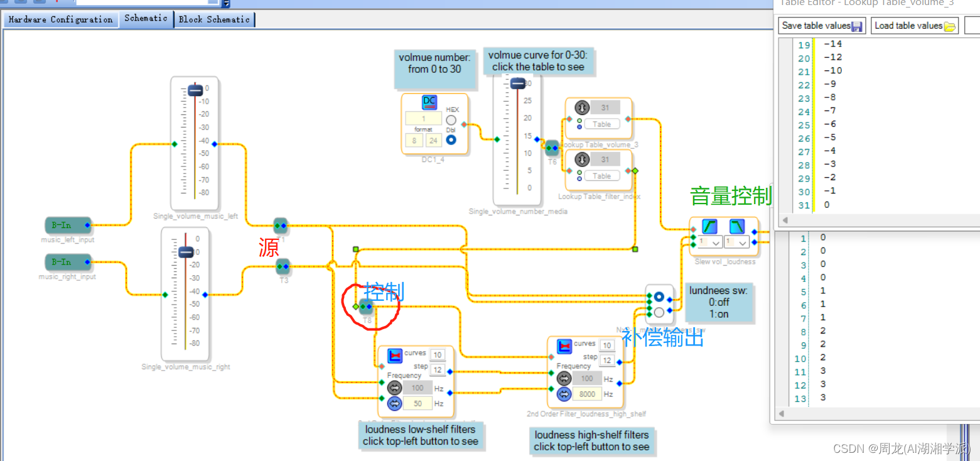The width and height of the screenshot is (980, 461).
Task: Click the curves field in the low-shelf filter
Action: pos(438,354)
